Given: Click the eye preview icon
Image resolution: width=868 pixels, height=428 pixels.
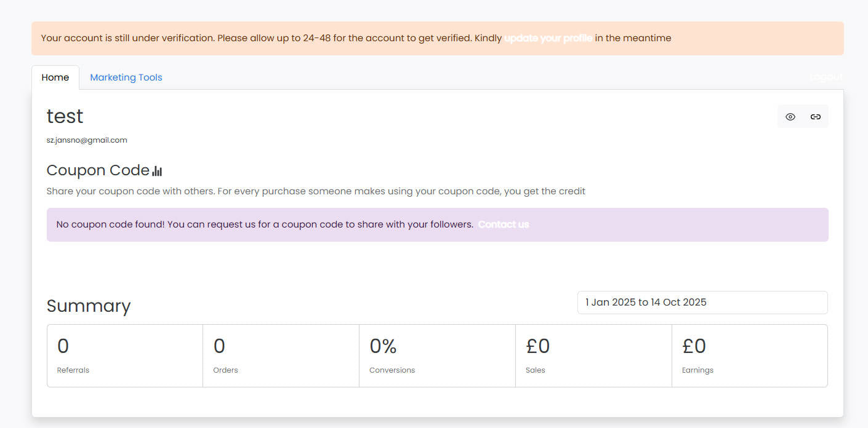Looking at the screenshot, I should [790, 117].
